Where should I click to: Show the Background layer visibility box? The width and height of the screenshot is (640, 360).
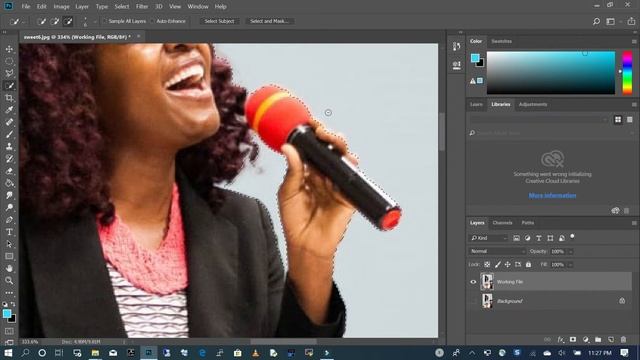(473, 301)
